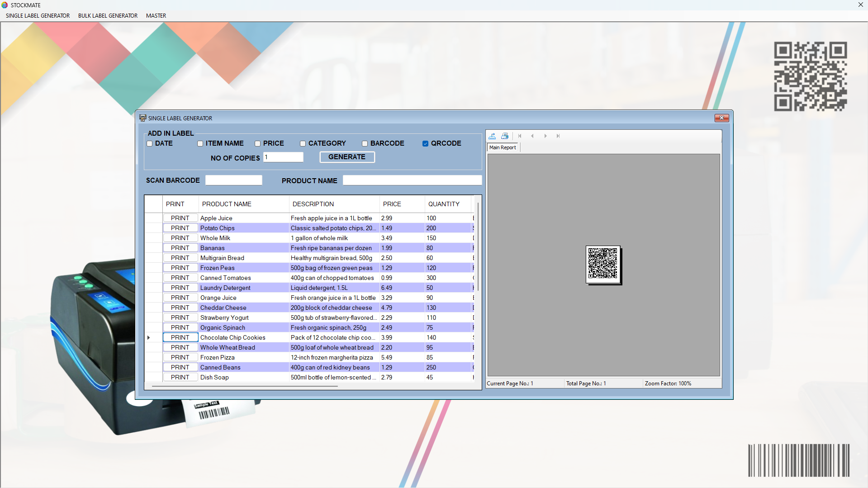Print the Multigrain Bread label

point(180,258)
